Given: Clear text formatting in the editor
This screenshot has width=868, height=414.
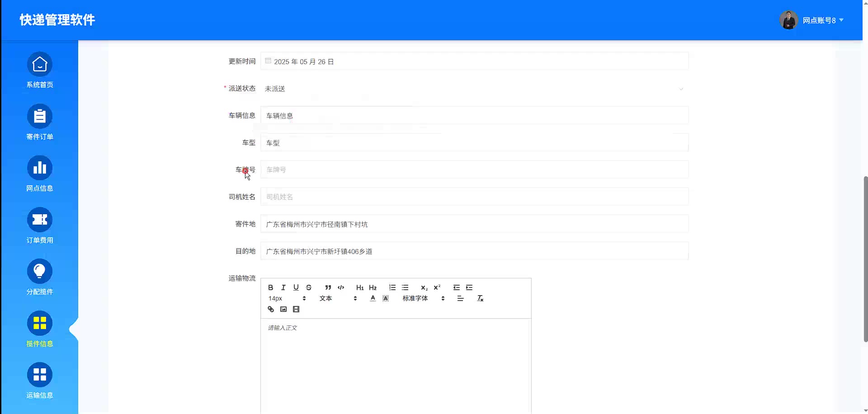Looking at the screenshot, I should coord(480,298).
